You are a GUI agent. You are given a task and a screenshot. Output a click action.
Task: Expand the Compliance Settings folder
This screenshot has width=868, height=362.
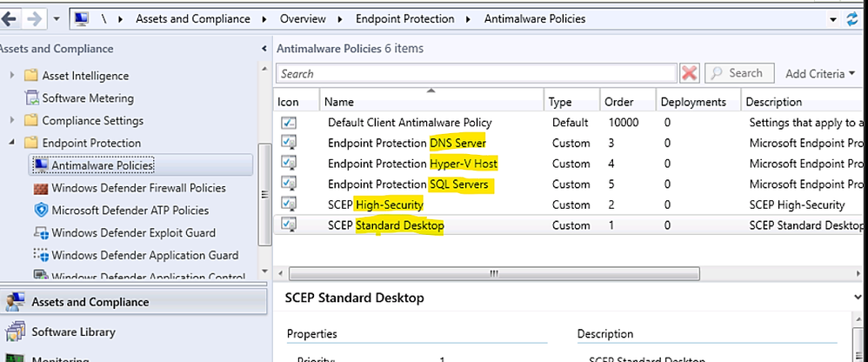pos(12,121)
